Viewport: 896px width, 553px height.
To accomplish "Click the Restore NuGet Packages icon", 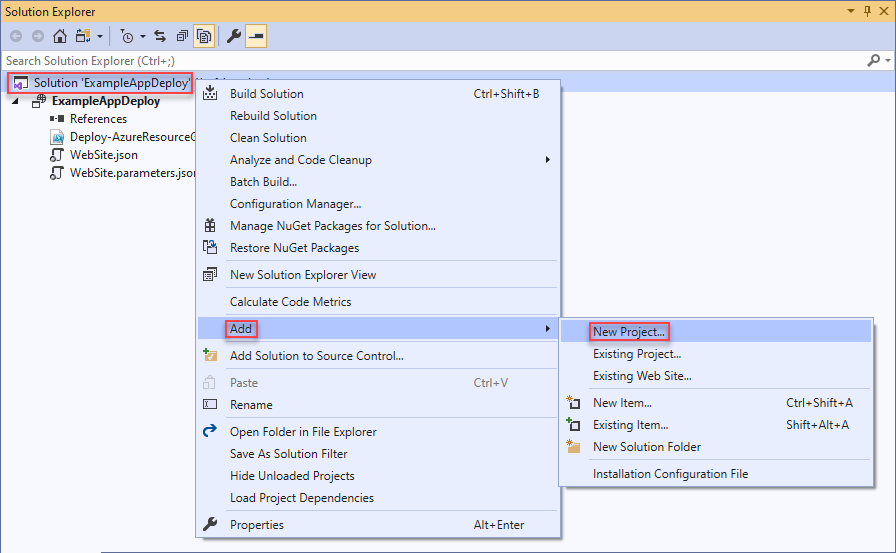I will (x=210, y=247).
